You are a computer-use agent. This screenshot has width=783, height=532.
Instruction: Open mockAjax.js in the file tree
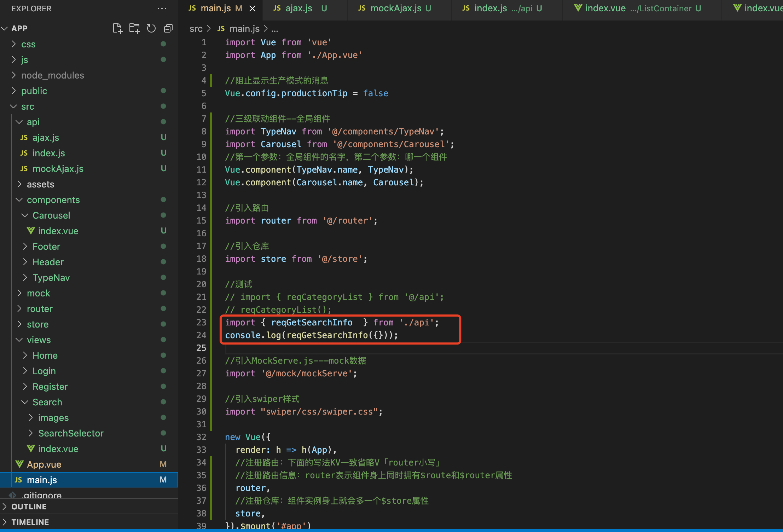(58, 168)
